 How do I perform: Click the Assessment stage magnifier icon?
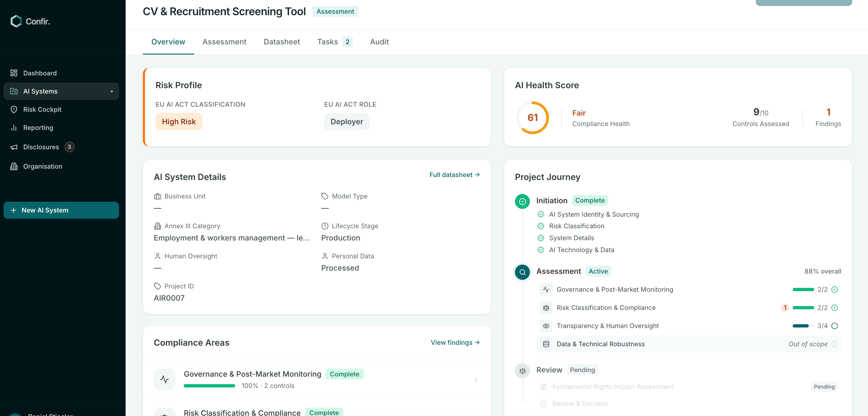[522, 272]
